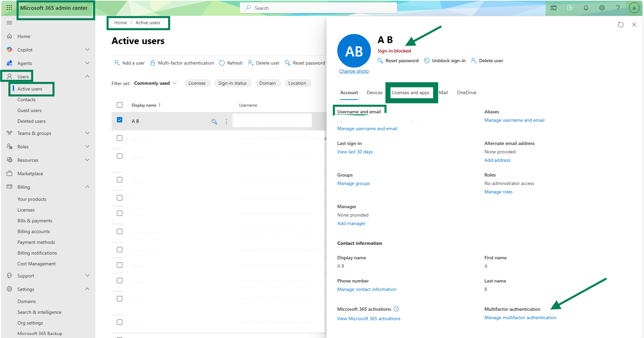Open View last 30 days sign-ins
The height and width of the screenshot is (338, 644).
[355, 152]
